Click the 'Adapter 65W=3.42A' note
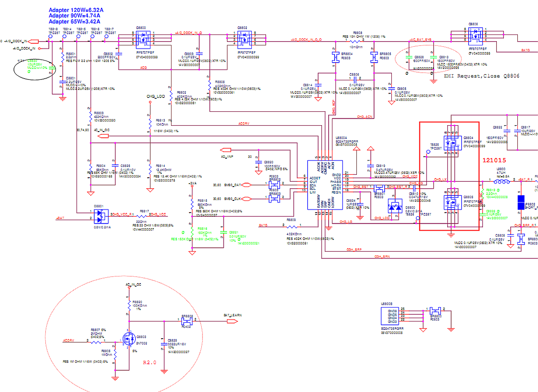The height and width of the screenshot is (392, 538). [x=74, y=21]
